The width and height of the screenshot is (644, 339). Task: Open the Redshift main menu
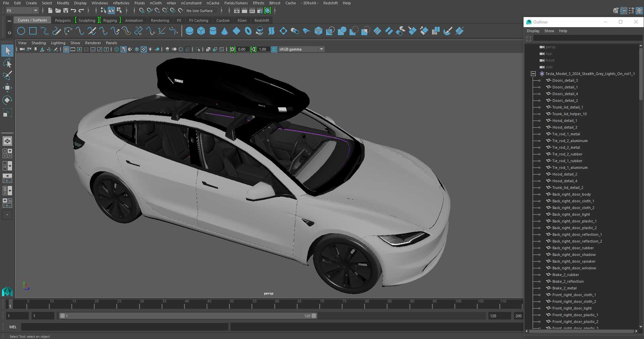(330, 3)
